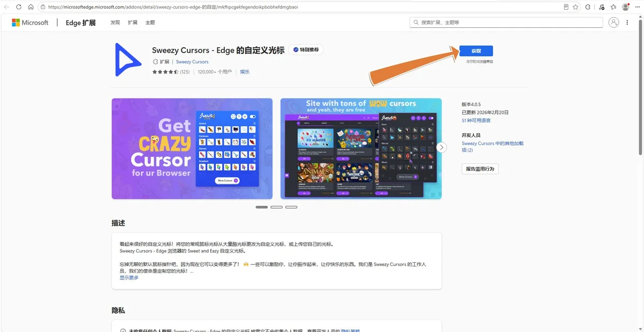Advance carousel with the right chevron
This screenshot has height=332, width=644.
(x=442, y=147)
